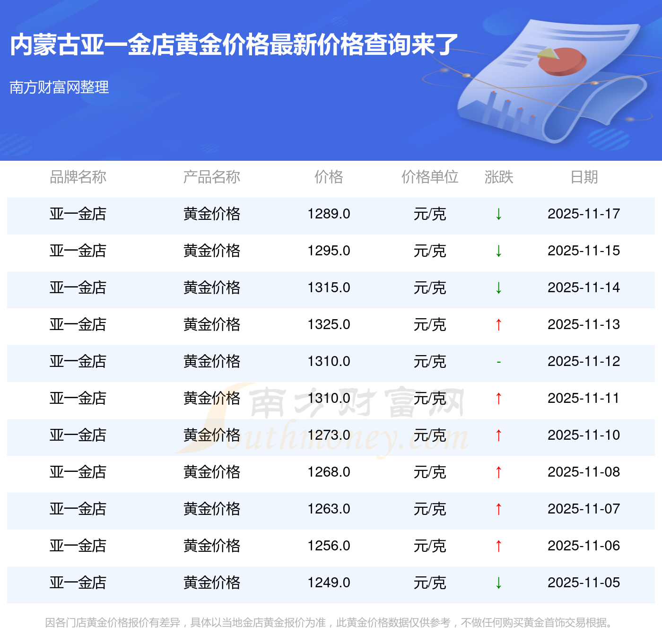The image size is (662, 644).
Task: Click 元/克 in the 2025-11-05 row
Action: 430,583
